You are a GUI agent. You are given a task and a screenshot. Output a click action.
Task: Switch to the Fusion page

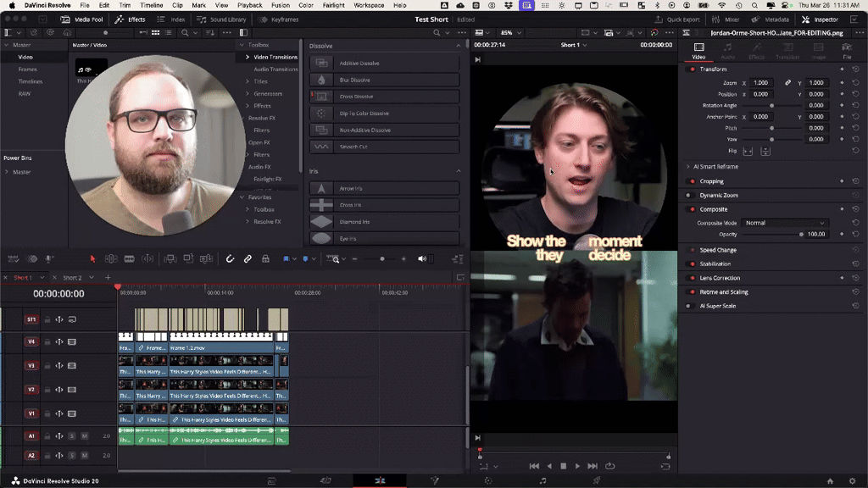435,480
